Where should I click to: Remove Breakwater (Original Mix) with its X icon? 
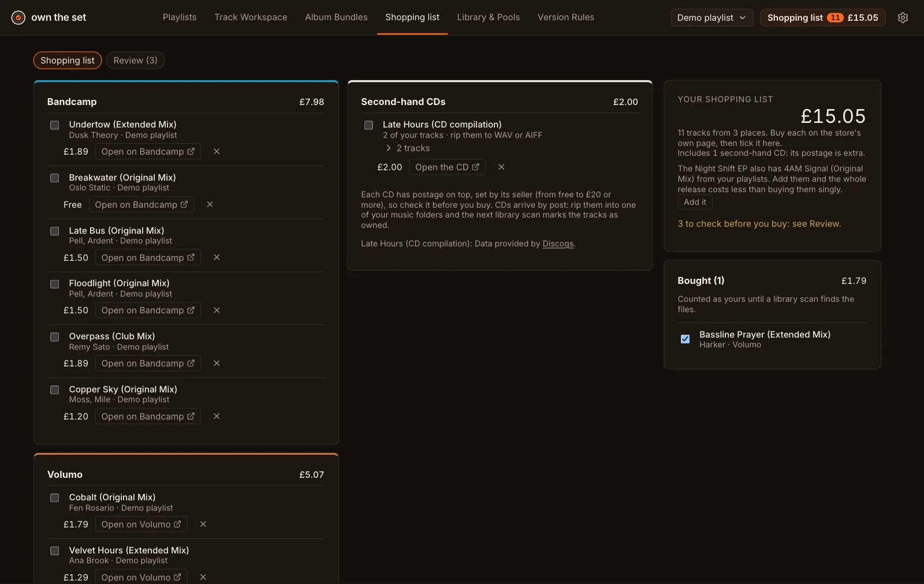pyautogui.click(x=210, y=205)
